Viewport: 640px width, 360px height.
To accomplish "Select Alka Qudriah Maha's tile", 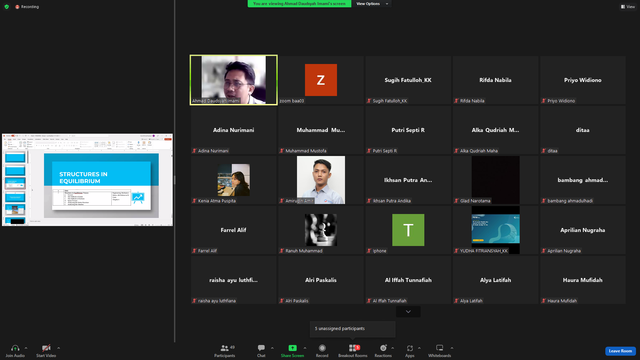I will coord(496,130).
